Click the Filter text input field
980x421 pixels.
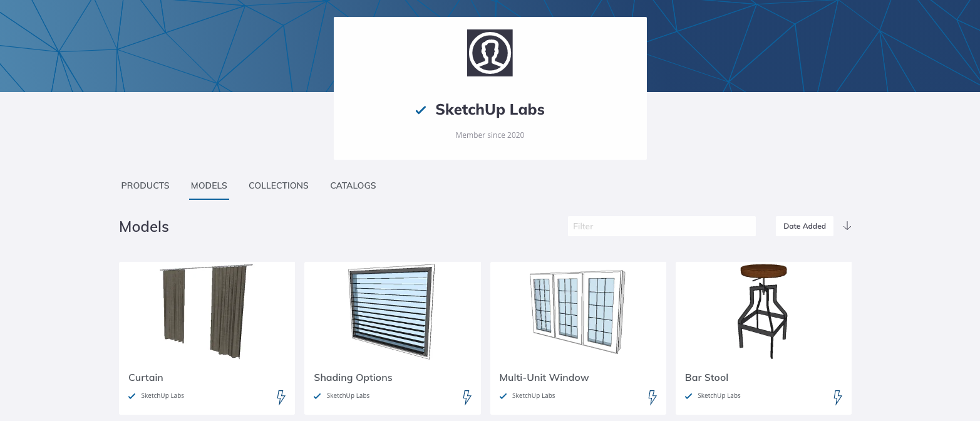click(x=661, y=226)
